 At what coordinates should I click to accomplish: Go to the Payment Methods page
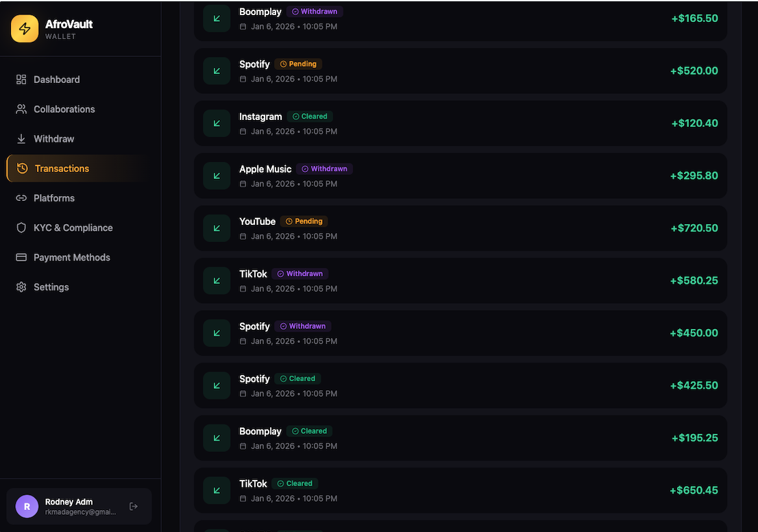71,257
